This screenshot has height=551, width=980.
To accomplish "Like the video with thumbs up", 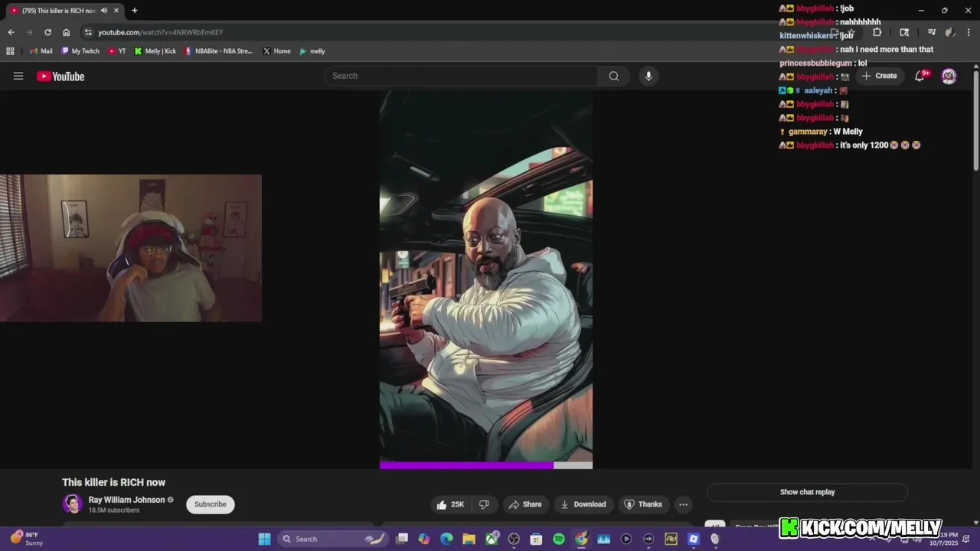I will pos(450,504).
